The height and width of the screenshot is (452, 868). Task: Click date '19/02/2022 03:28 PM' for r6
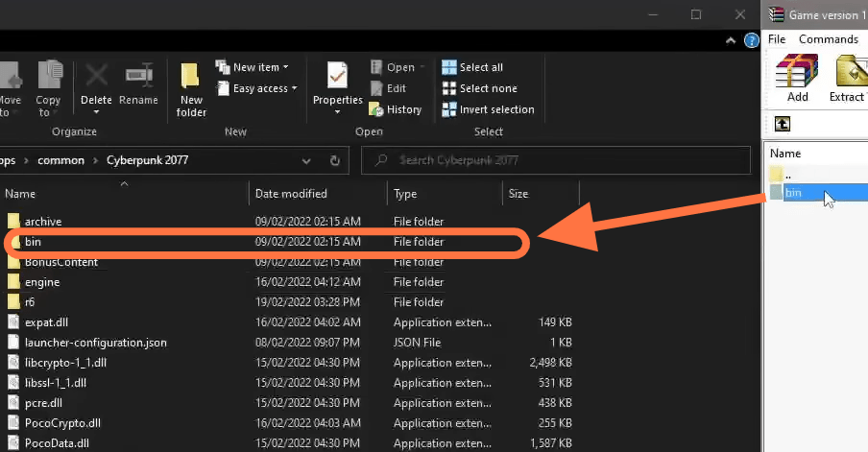coord(307,302)
